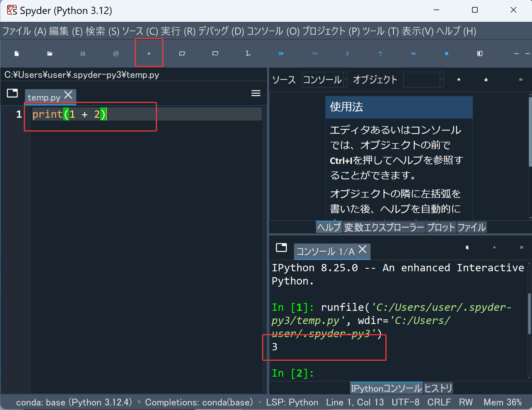The image size is (532, 410).
Task: Select the コンソール 1/A console tab
Action: (325, 251)
